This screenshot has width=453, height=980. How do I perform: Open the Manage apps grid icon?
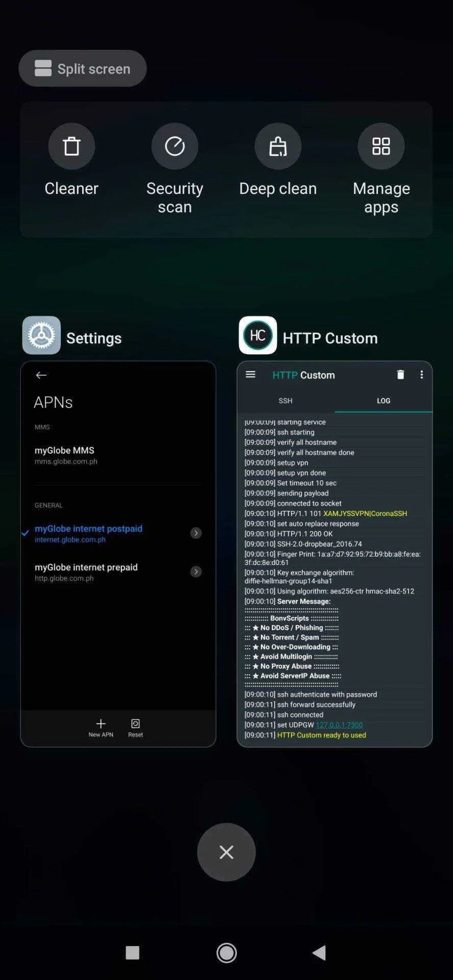tap(381, 146)
